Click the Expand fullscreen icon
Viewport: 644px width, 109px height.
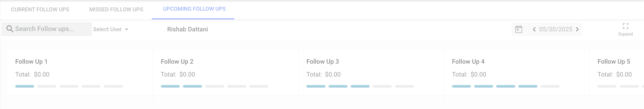[625, 26]
